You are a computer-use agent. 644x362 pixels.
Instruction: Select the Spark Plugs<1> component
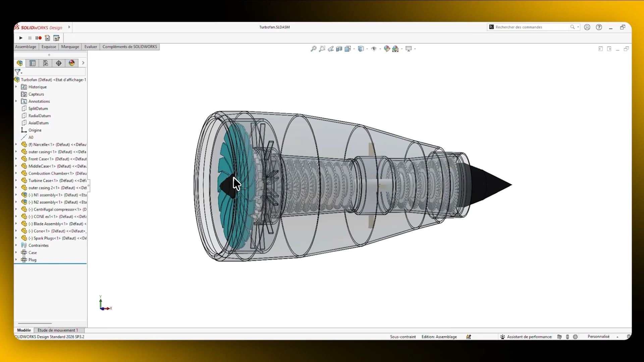point(54,238)
